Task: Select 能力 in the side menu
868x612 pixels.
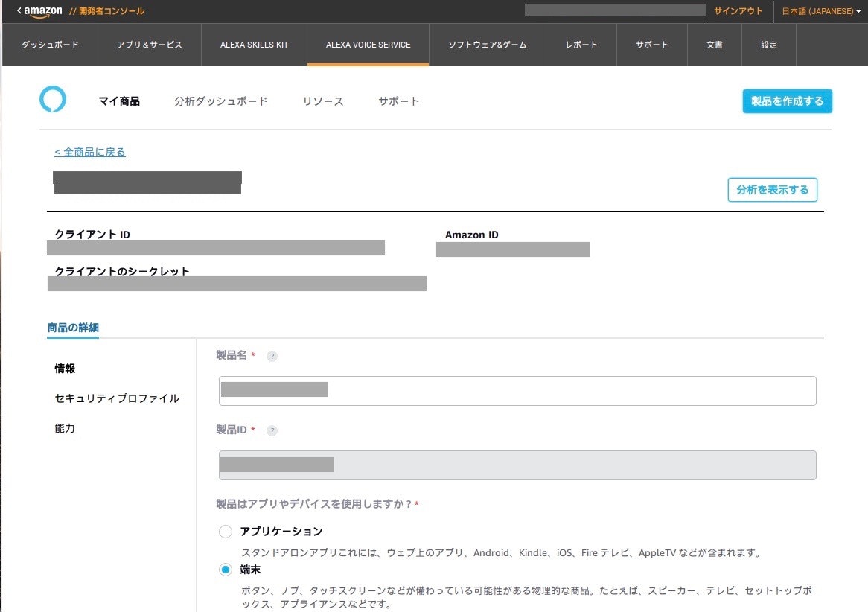Action: coord(65,428)
